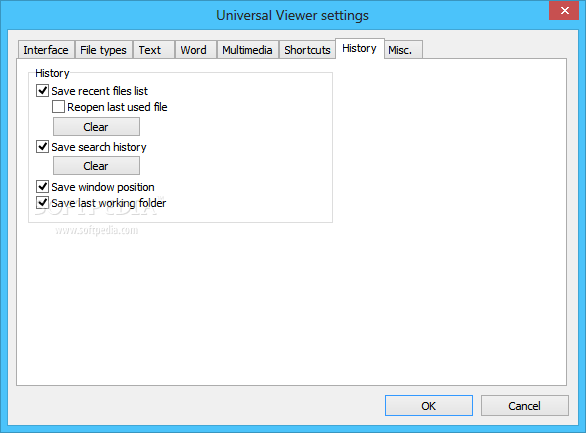Cancel the settings dialog
The height and width of the screenshot is (433, 586).
click(x=525, y=406)
